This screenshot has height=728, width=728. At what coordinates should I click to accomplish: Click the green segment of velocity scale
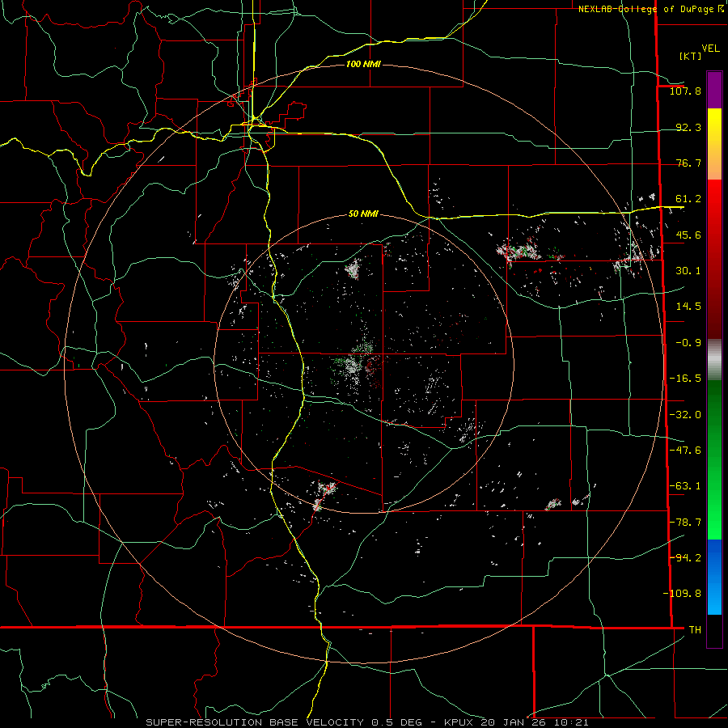(714, 459)
